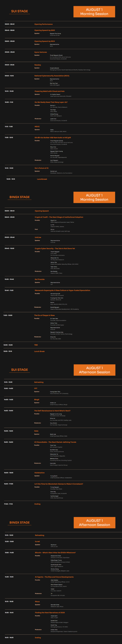
Task: Open Bitcoin What's Next After $100k Milestone
Action: coord(55,552)
